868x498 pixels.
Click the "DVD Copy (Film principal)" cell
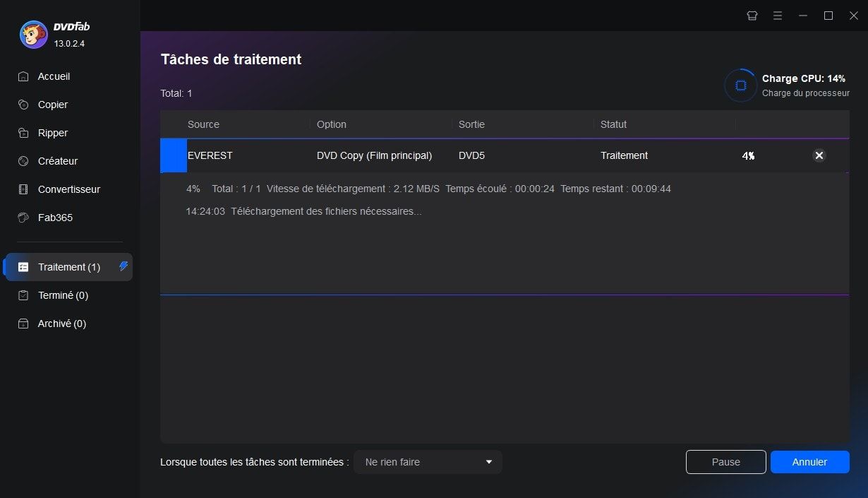pyautogui.click(x=374, y=155)
